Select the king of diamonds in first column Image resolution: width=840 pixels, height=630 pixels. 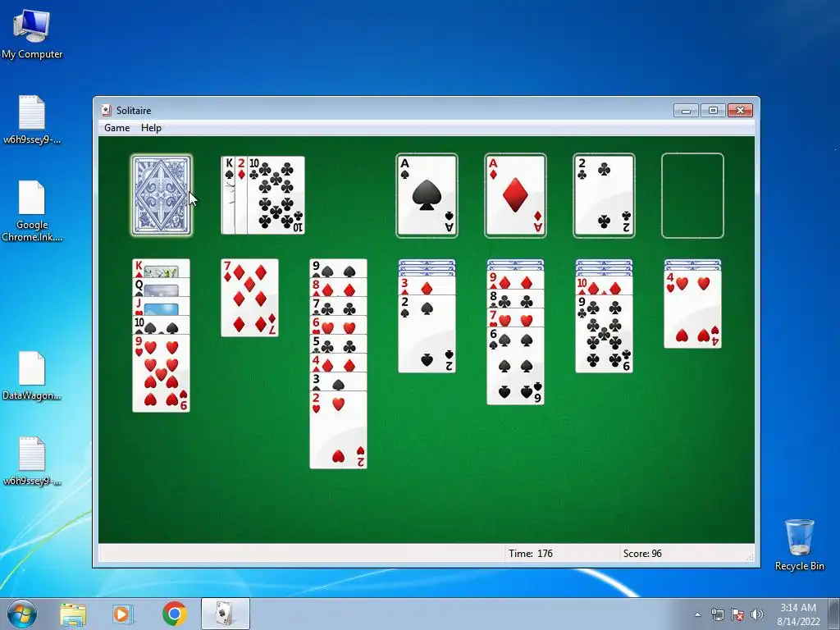(x=162, y=268)
